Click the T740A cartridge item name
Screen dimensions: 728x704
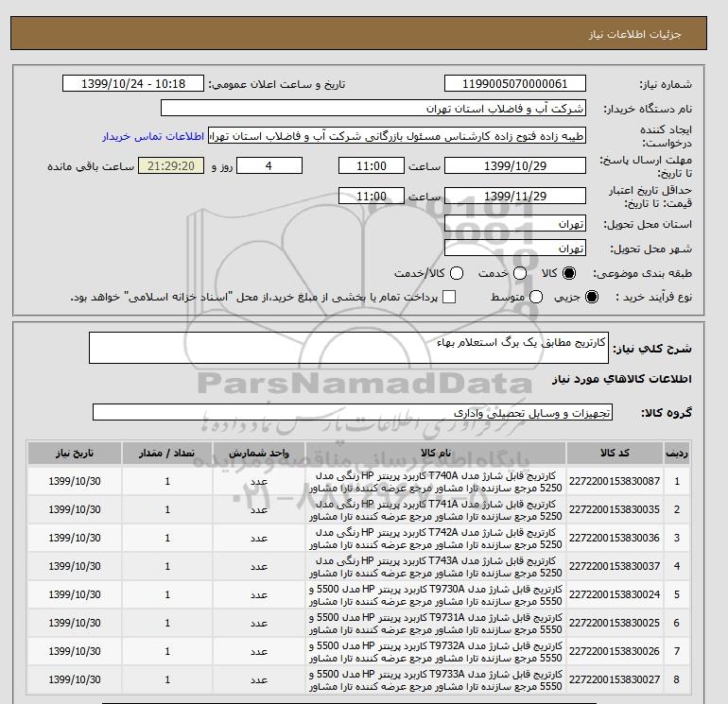[436, 482]
